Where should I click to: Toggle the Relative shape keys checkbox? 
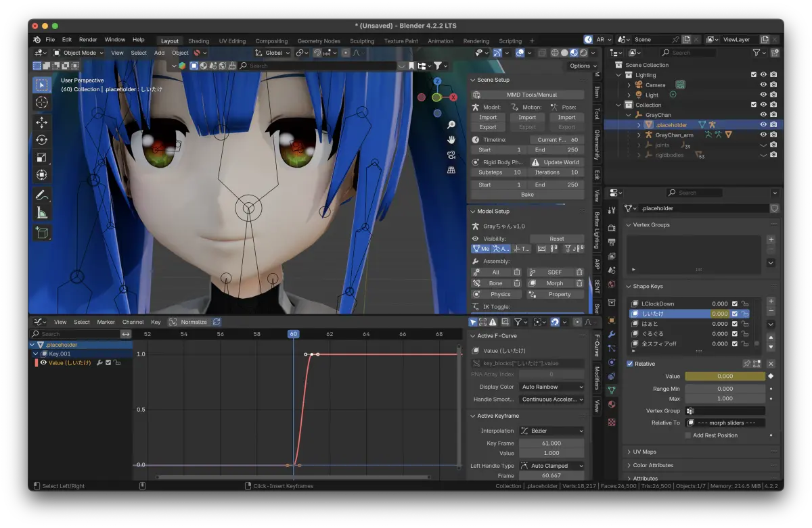tap(630, 364)
